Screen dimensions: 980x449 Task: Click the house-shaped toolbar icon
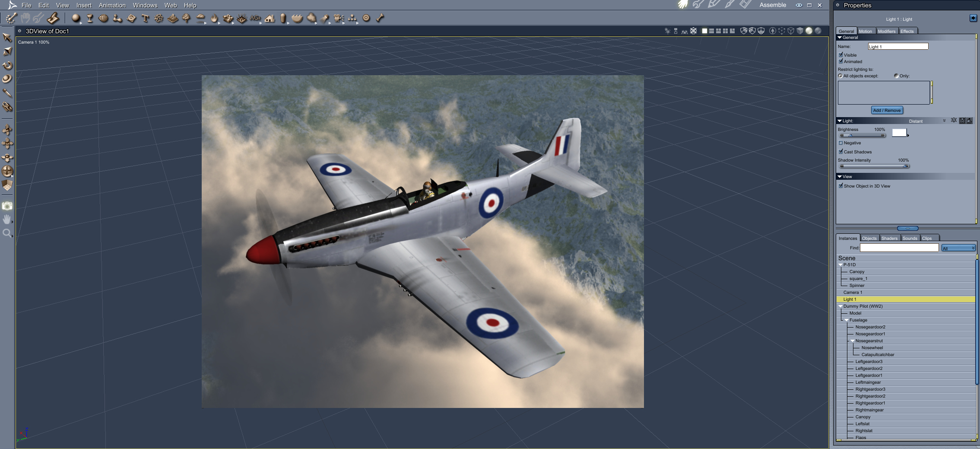pyautogui.click(x=270, y=18)
